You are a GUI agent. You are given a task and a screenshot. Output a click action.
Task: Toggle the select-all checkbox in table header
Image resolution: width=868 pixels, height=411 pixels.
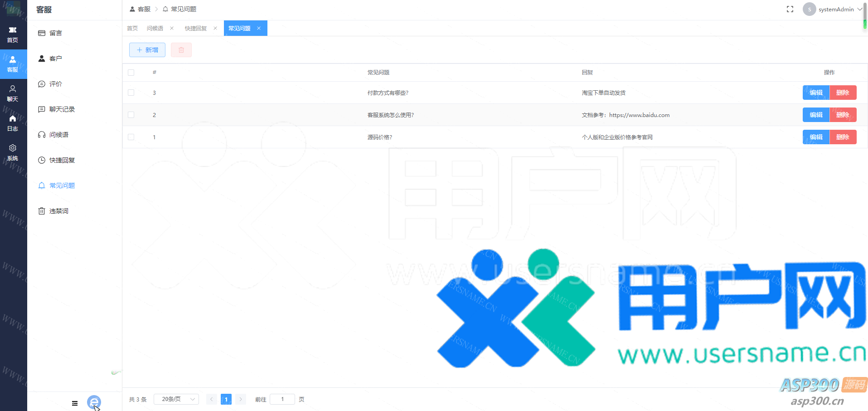(131, 73)
